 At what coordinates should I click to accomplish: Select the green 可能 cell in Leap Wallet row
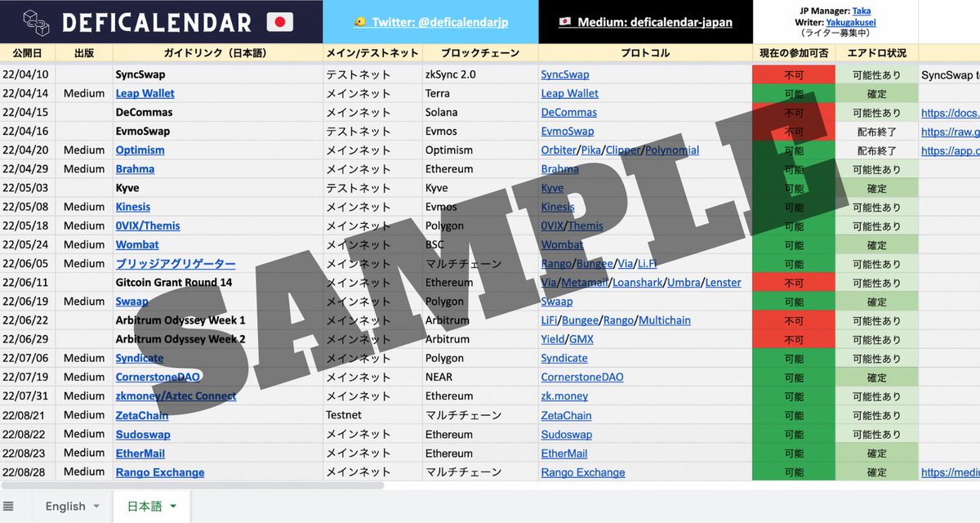pyautogui.click(x=794, y=93)
